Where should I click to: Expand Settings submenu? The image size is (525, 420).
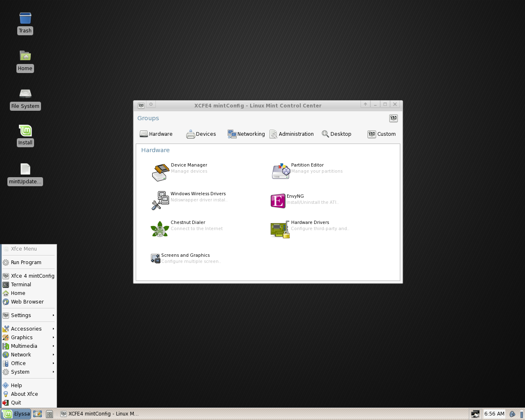tap(29, 315)
